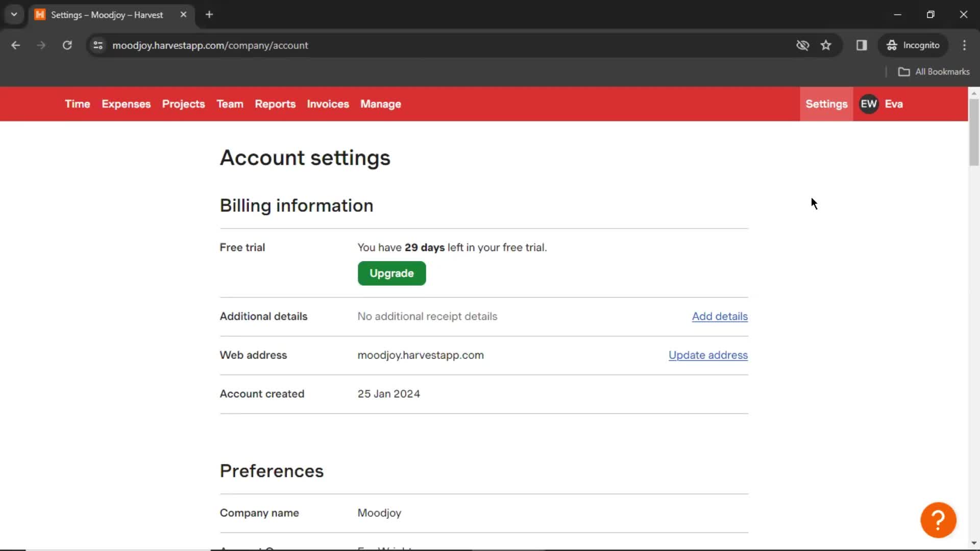Open the Team page

(x=230, y=104)
